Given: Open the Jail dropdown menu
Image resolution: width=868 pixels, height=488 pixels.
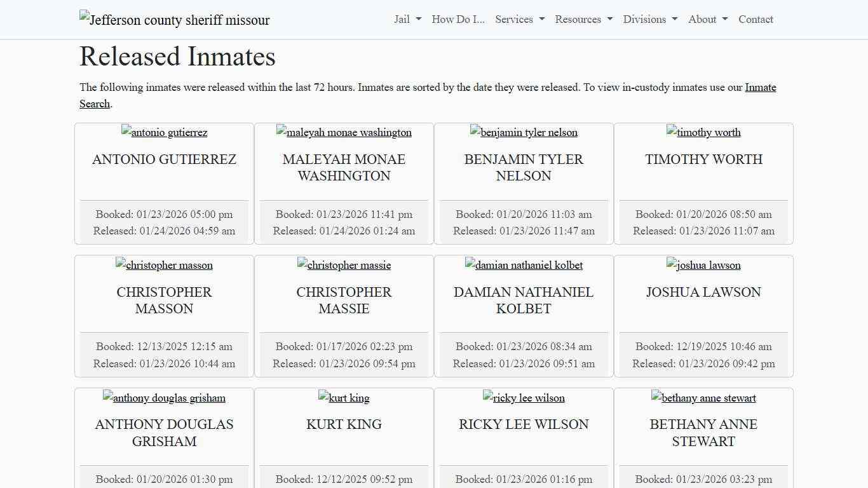Looking at the screenshot, I should 407,19.
